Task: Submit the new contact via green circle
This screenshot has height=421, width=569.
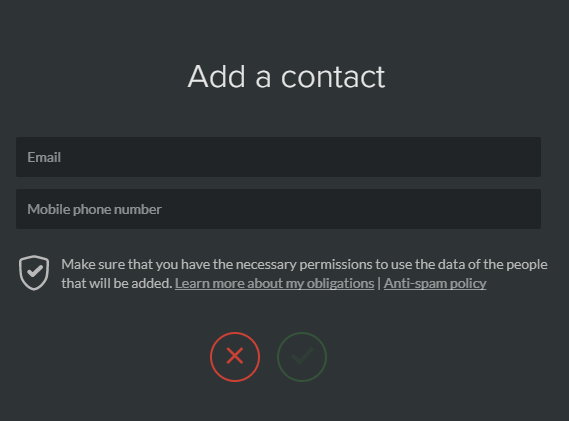Action: [302, 356]
